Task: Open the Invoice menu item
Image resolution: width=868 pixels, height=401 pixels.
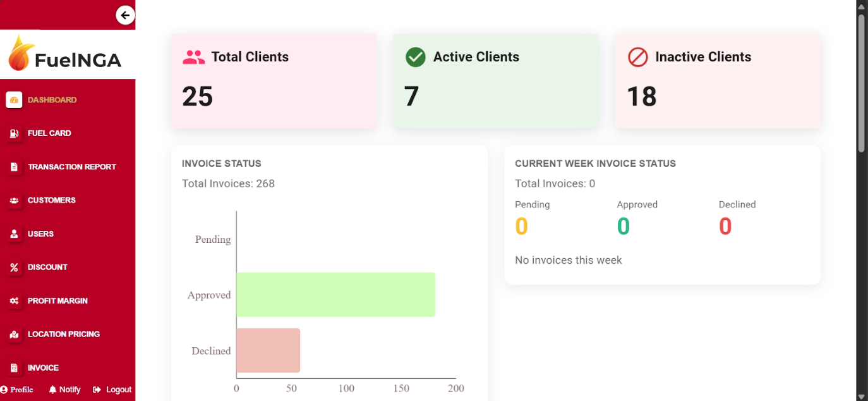Action: (x=43, y=368)
